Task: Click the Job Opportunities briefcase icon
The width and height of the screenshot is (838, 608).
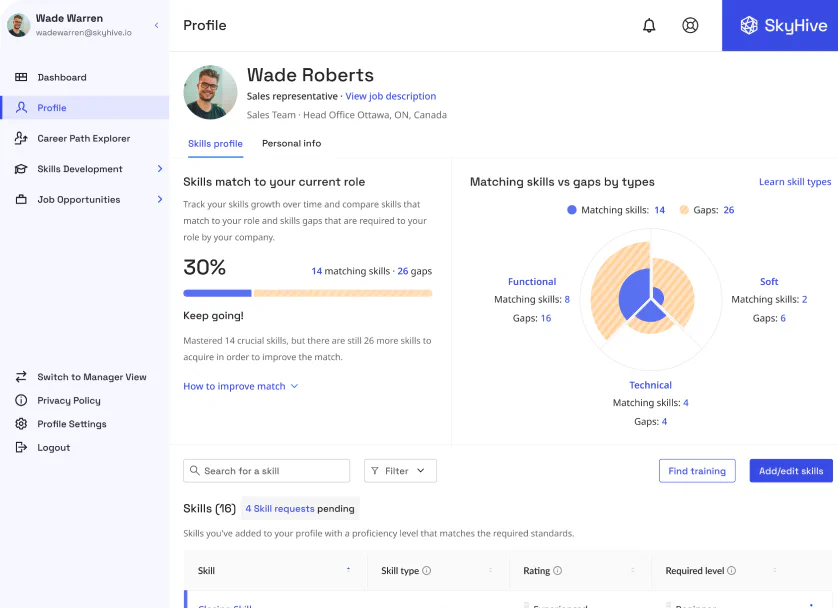Action: (x=21, y=199)
